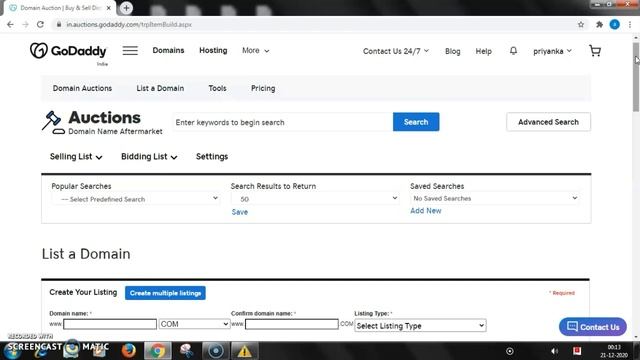The image size is (640, 360).
Task: Open Tools menu item
Action: pos(217,88)
